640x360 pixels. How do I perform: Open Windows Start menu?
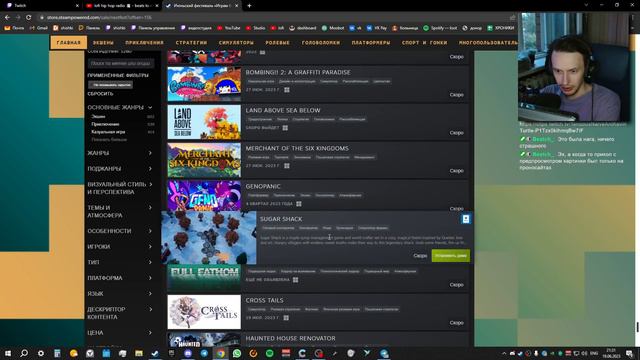pos(8,353)
